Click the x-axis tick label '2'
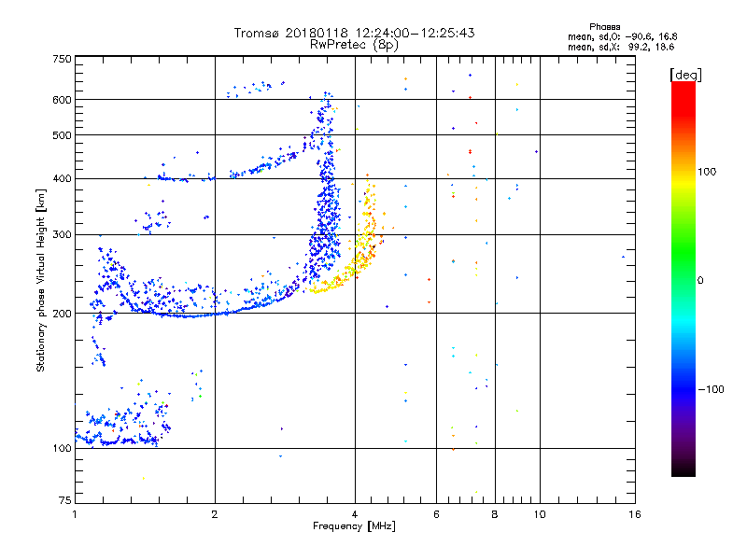Viewport: 747px width, 560px height. pyautogui.click(x=215, y=514)
